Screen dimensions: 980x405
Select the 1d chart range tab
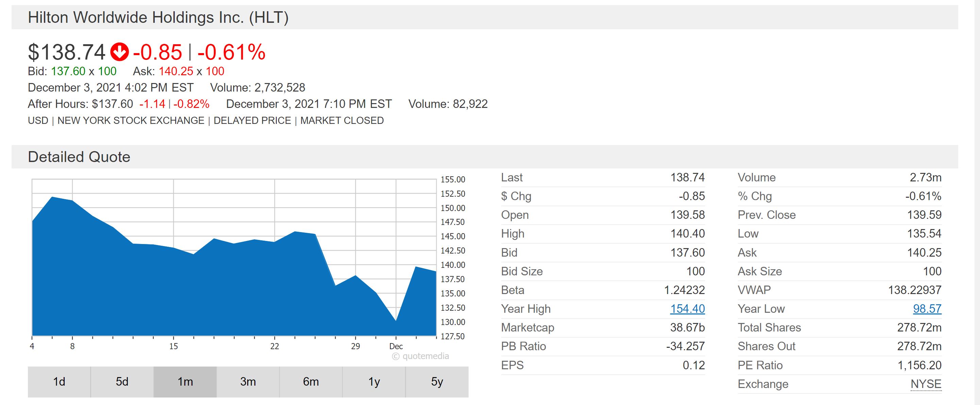click(59, 382)
